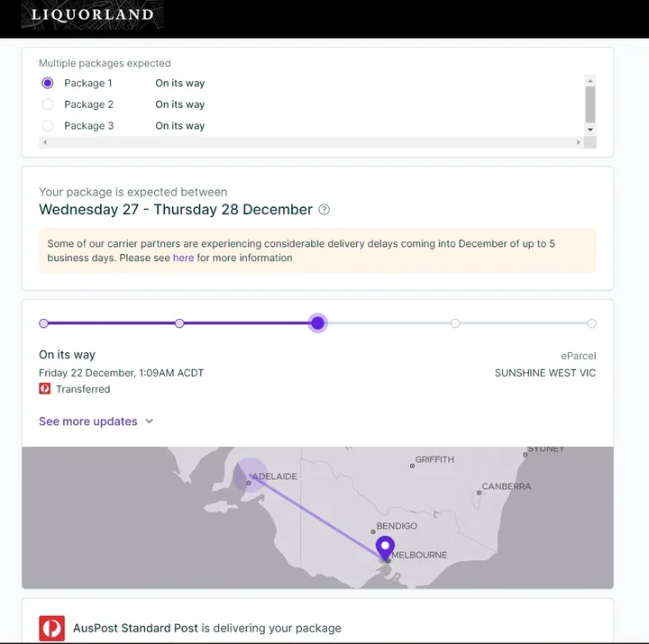
Task: Select the Package 2 radio button
Action: pyautogui.click(x=48, y=104)
